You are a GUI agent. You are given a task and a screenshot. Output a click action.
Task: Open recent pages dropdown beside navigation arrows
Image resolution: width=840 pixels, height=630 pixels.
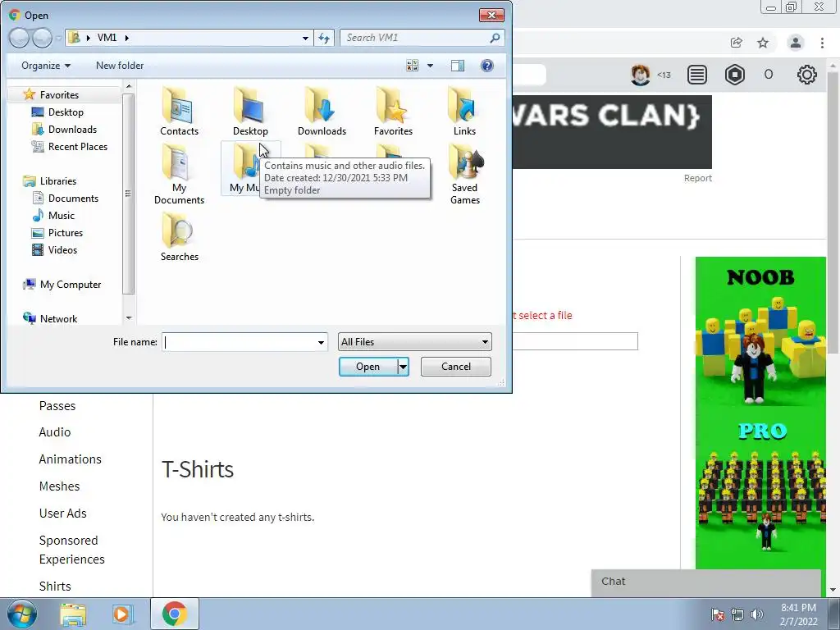58,38
